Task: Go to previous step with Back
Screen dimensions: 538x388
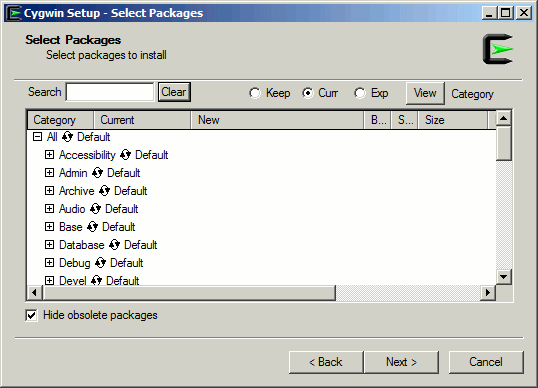Action: coord(326,362)
